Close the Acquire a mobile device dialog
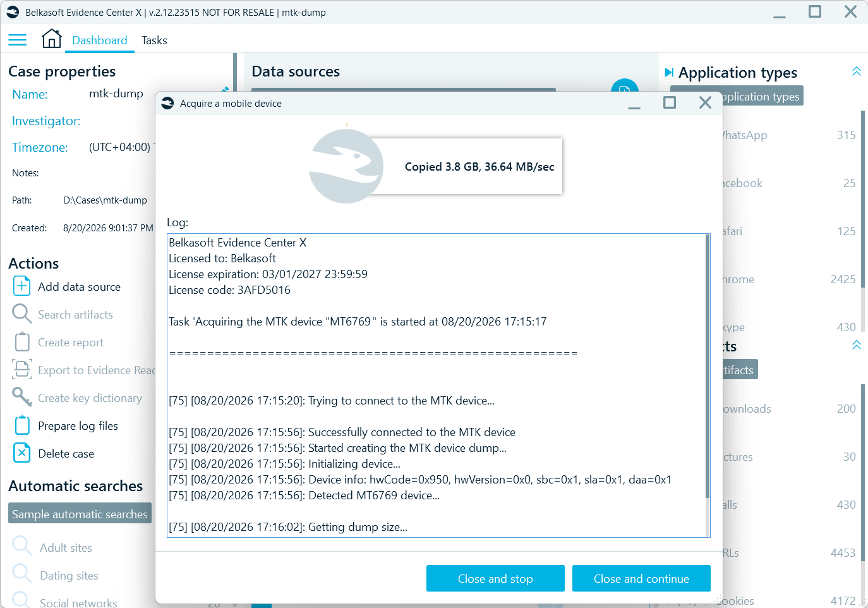Screen dimensions: 868x608 pos(706,102)
